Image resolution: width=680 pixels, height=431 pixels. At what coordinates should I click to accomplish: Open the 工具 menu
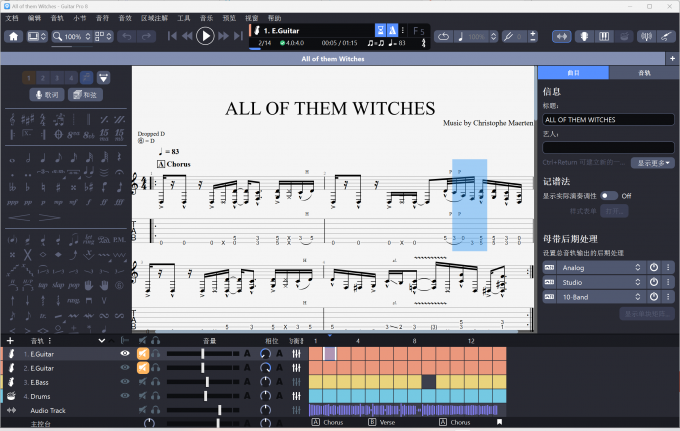[184, 18]
